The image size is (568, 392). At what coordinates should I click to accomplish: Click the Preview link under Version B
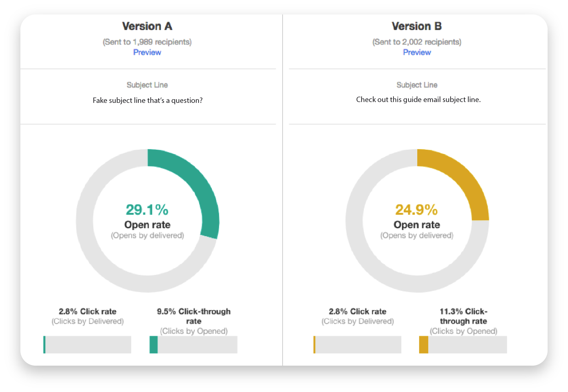(417, 52)
